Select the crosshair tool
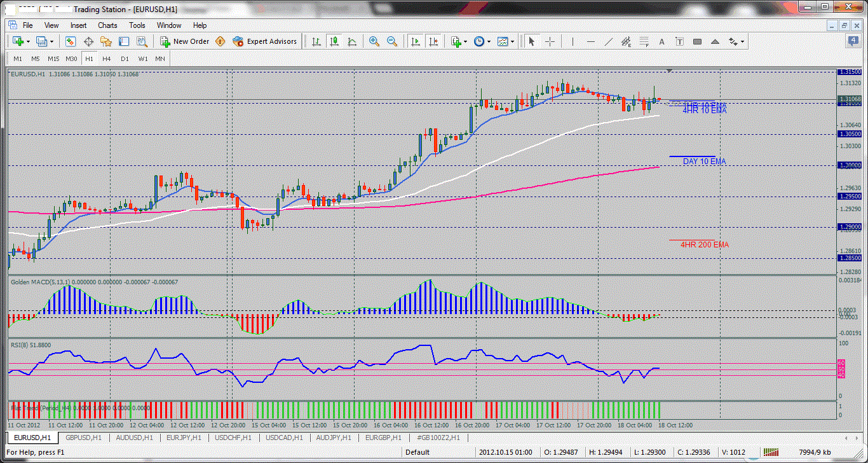868x463 pixels. tap(550, 41)
